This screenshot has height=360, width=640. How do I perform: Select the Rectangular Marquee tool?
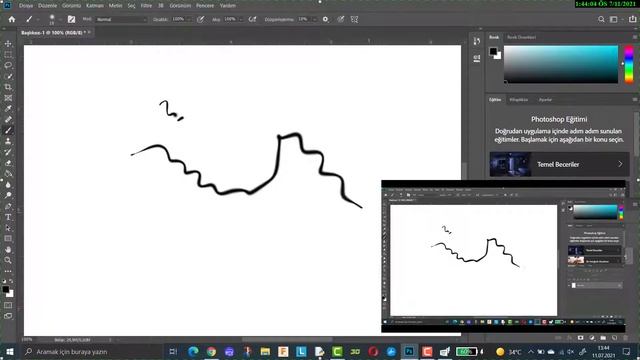click(x=8, y=54)
